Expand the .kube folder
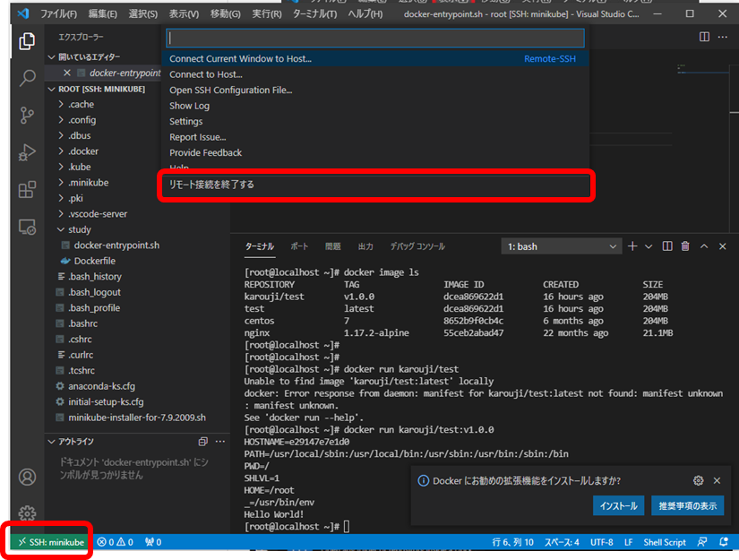Screen dimensions: 739x560 [60, 167]
